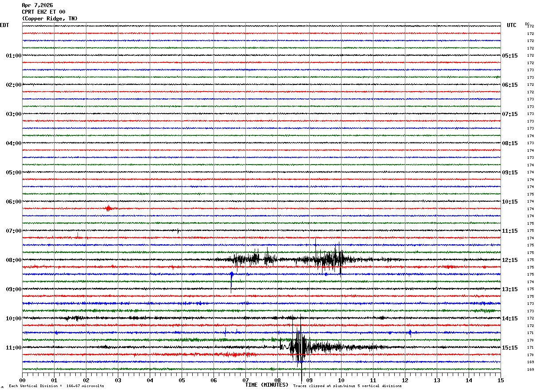Click the red burst on the 06:15 EDT trace
The width and height of the screenshot is (536, 392).
click(x=109, y=208)
